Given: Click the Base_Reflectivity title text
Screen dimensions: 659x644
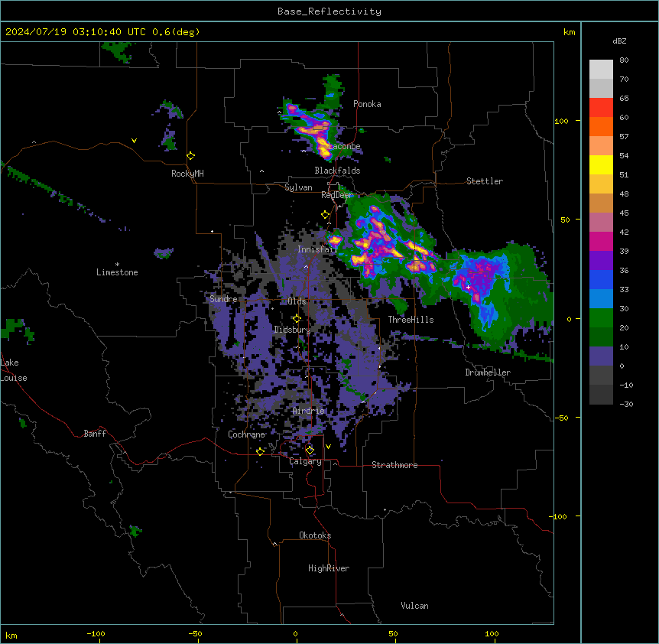Looking at the screenshot, I should (x=329, y=11).
